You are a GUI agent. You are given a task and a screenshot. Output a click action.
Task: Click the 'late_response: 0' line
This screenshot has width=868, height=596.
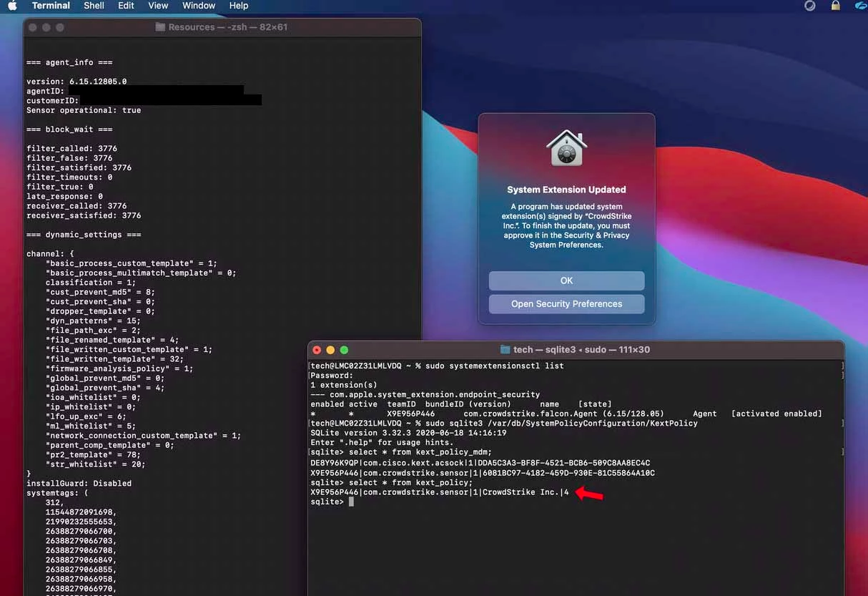(64, 196)
